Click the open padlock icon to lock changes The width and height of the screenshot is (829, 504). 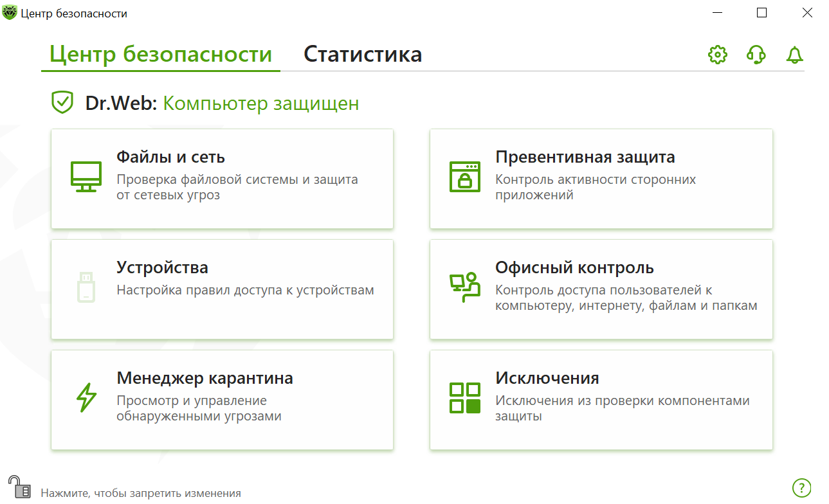(x=19, y=487)
